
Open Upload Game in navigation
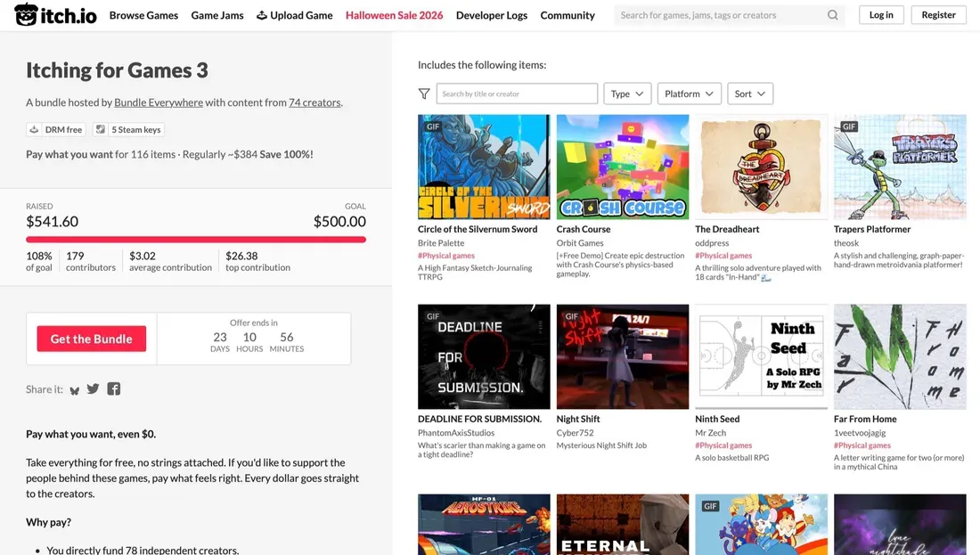coord(294,15)
